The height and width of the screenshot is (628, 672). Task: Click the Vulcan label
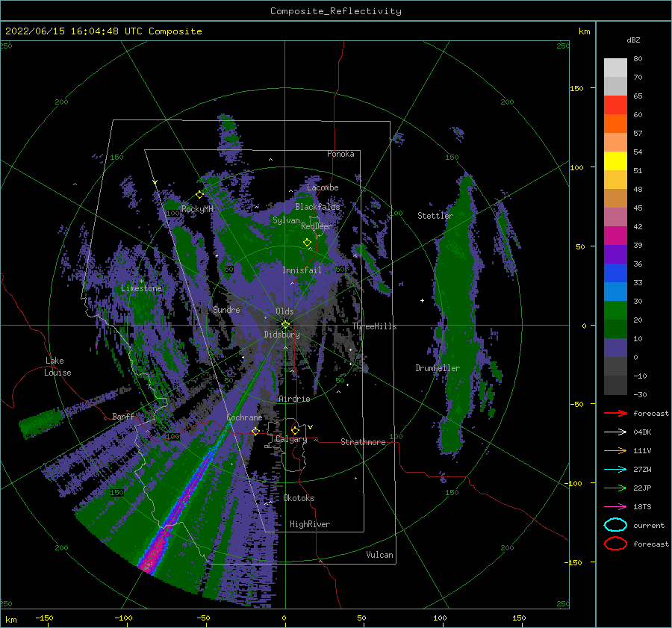(x=379, y=555)
